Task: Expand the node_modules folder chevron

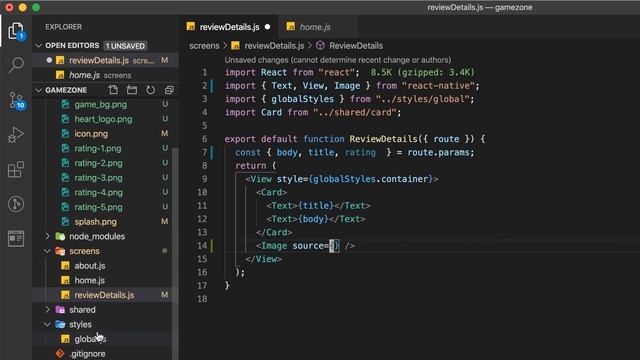Action: click(47, 236)
